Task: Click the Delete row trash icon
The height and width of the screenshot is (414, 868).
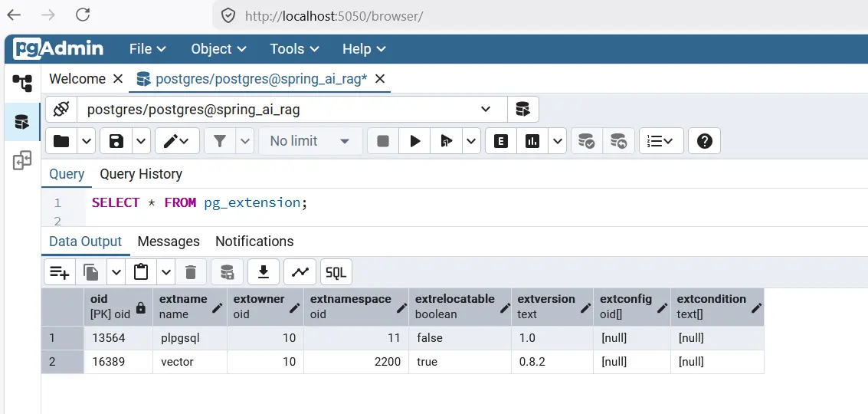Action: pos(191,272)
